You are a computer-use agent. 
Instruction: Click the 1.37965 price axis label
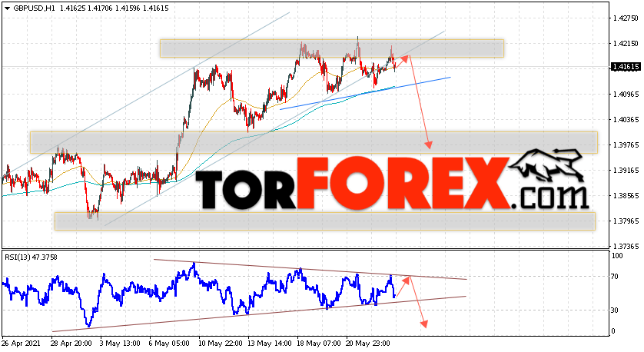[626, 221]
